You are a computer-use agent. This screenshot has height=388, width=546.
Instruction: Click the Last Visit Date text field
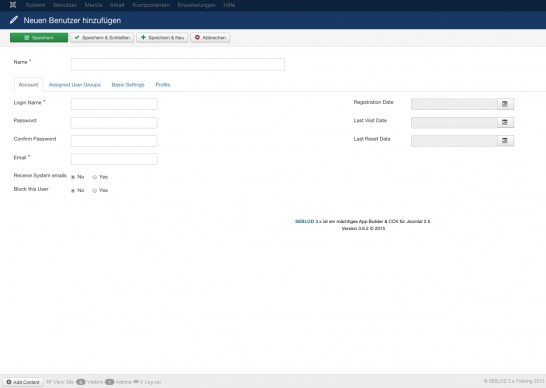[x=454, y=122]
